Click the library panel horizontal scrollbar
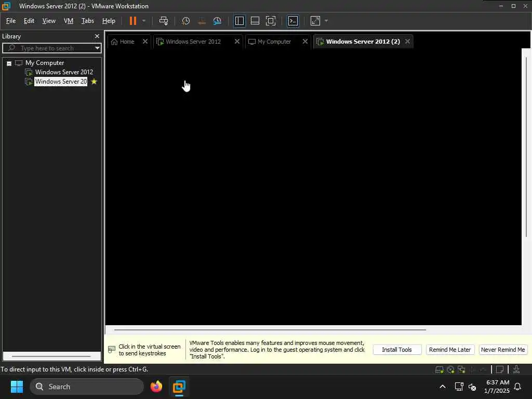Image resolution: width=532 pixels, height=399 pixels. [51, 356]
